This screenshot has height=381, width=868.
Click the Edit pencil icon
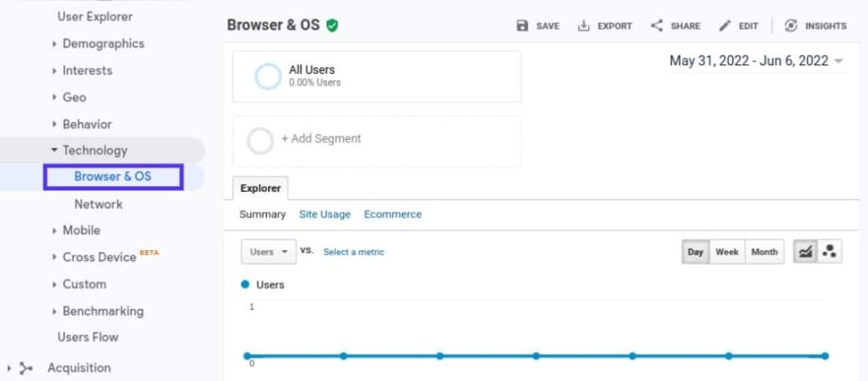pos(725,26)
